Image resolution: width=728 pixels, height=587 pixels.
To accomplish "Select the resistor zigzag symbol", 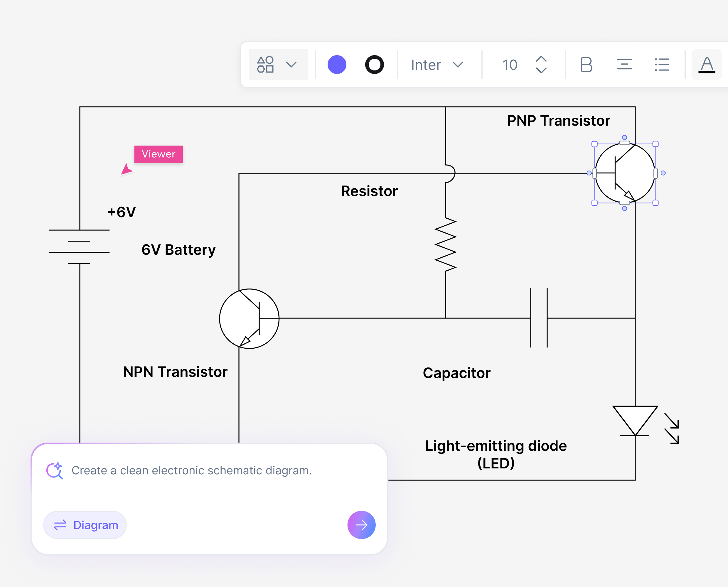I will 446,244.
